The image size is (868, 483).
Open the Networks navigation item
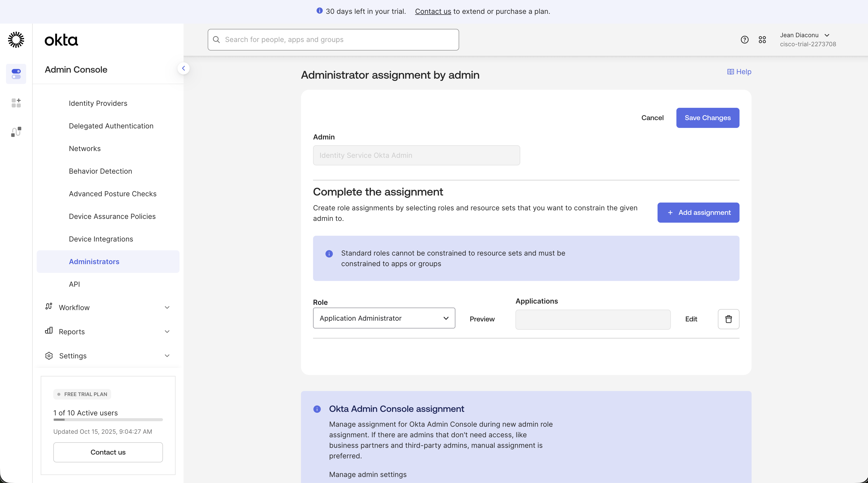click(84, 148)
